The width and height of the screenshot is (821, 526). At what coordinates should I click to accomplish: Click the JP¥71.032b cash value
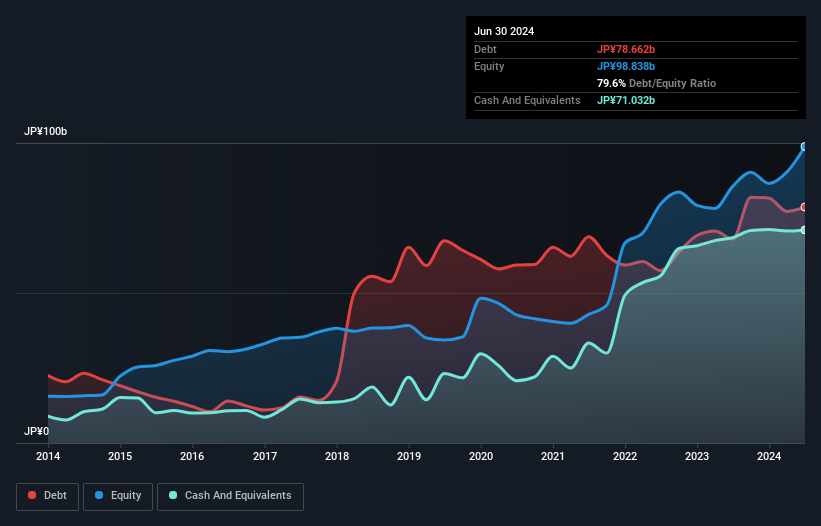pos(626,100)
